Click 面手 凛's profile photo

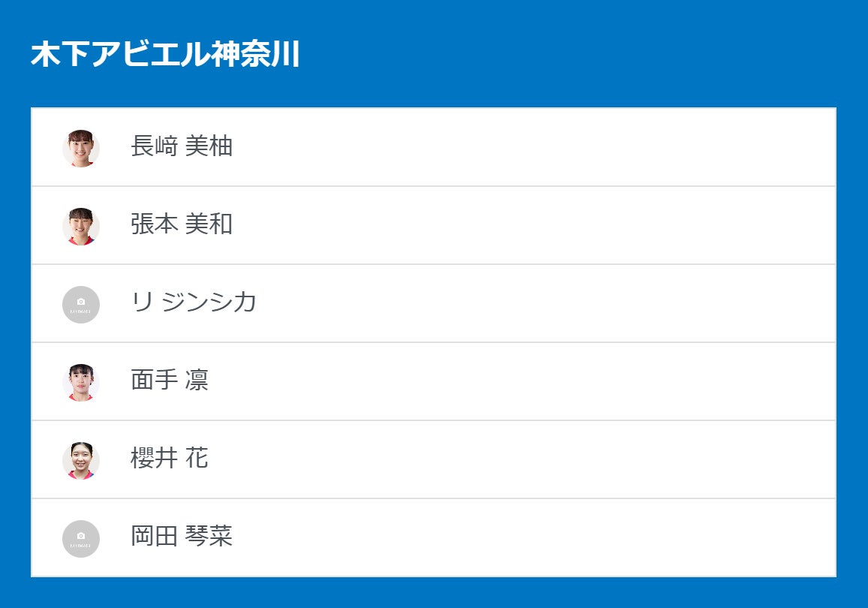[x=81, y=382]
